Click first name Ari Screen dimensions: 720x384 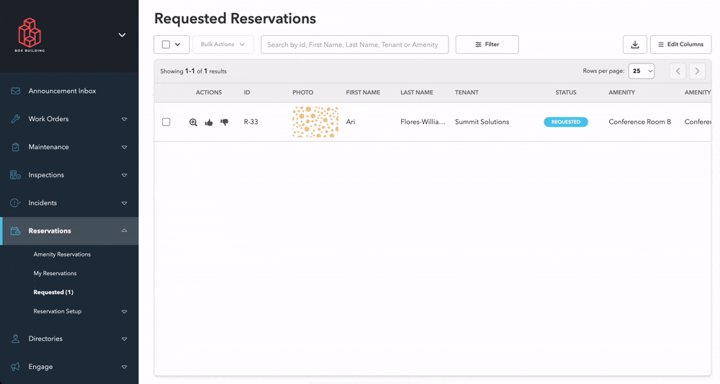(x=350, y=122)
